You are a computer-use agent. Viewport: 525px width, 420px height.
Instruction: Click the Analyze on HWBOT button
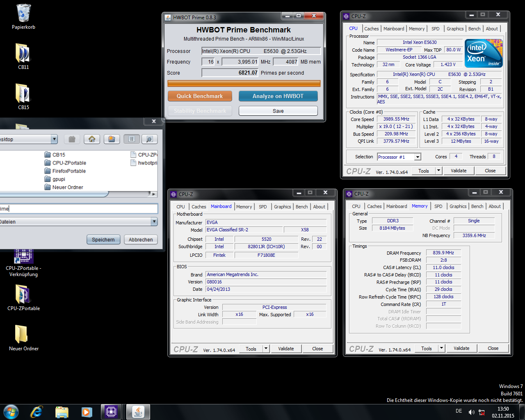point(278,96)
